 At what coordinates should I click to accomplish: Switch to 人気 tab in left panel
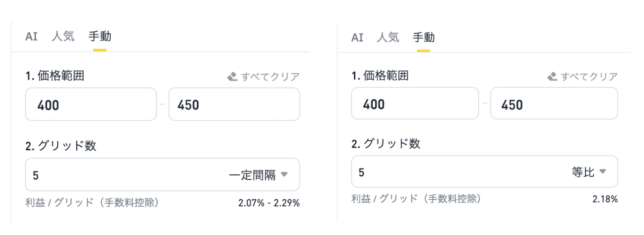[63, 37]
